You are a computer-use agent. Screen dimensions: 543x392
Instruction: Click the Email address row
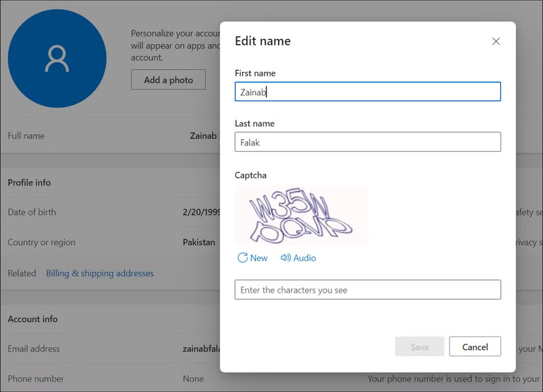click(34, 349)
